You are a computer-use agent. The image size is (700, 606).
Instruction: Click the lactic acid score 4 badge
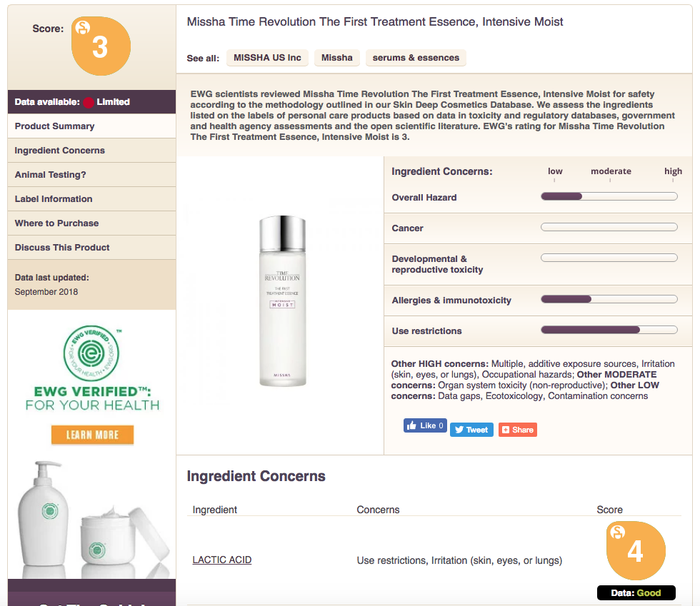(x=636, y=550)
